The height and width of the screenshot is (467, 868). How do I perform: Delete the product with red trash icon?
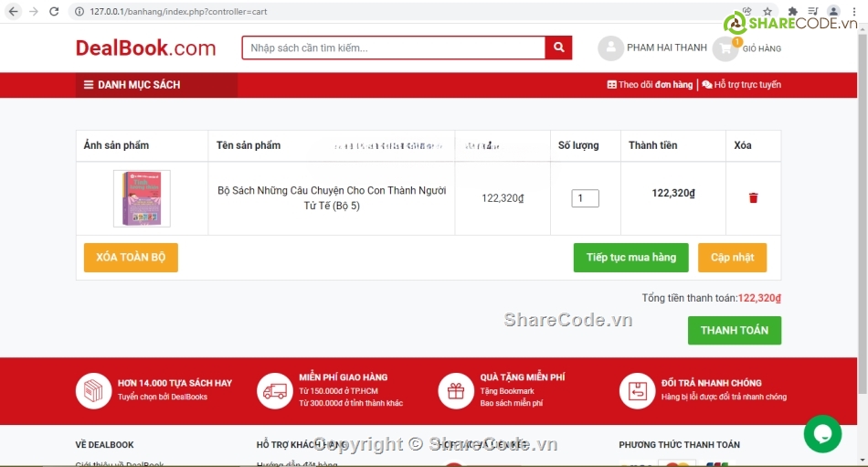754,197
